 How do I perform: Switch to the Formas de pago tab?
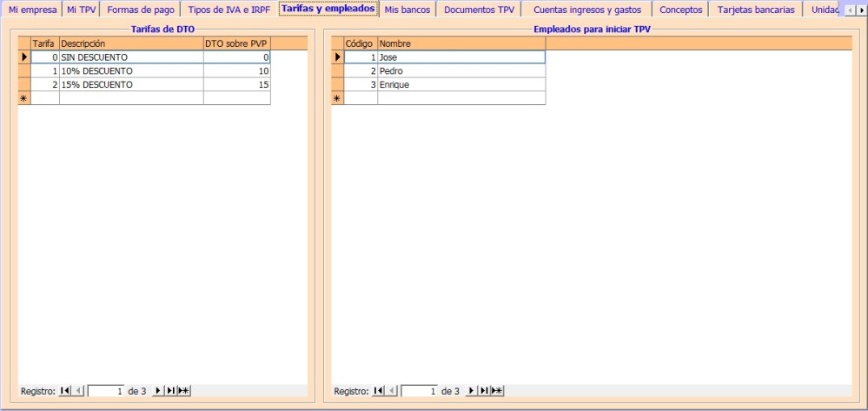click(140, 10)
